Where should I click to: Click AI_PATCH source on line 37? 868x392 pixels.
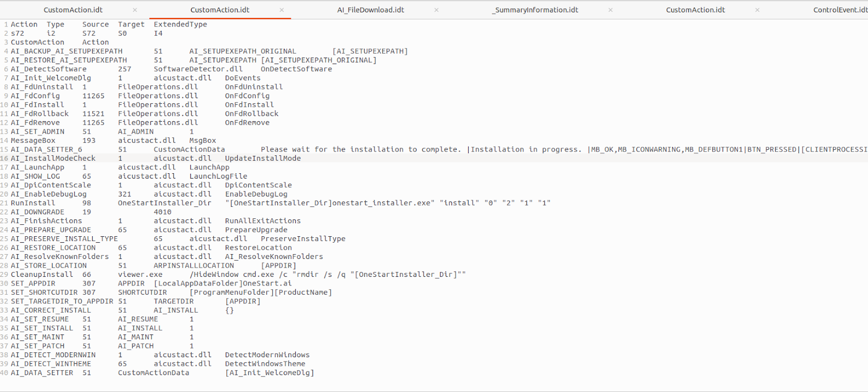pos(136,346)
